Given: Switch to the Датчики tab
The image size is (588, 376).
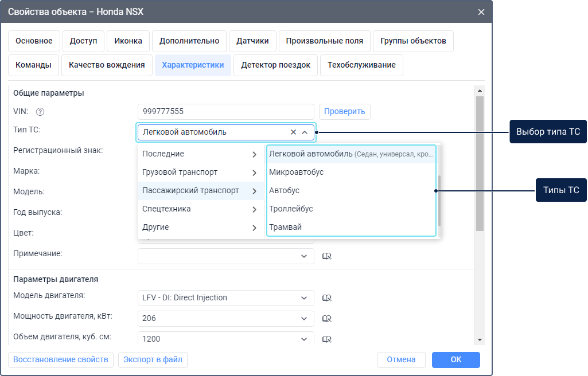Looking at the screenshot, I should (x=252, y=41).
